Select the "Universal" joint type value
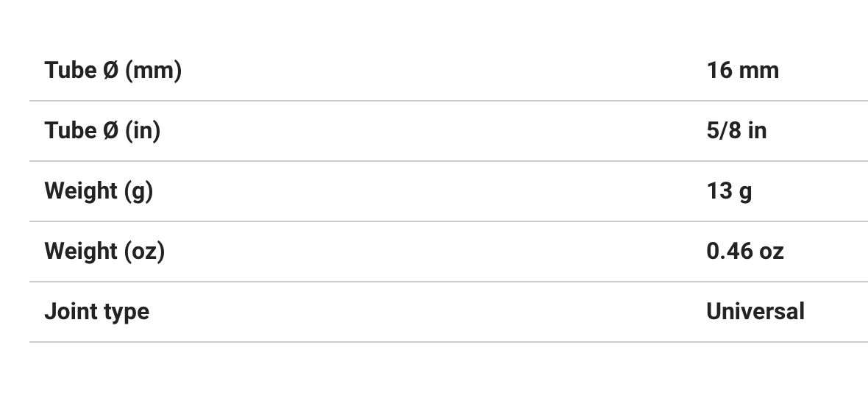Image resolution: width=868 pixels, height=406 pixels. click(x=755, y=312)
